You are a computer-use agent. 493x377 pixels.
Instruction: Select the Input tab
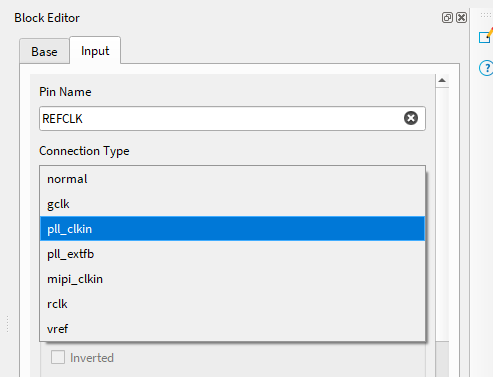pyautogui.click(x=95, y=51)
